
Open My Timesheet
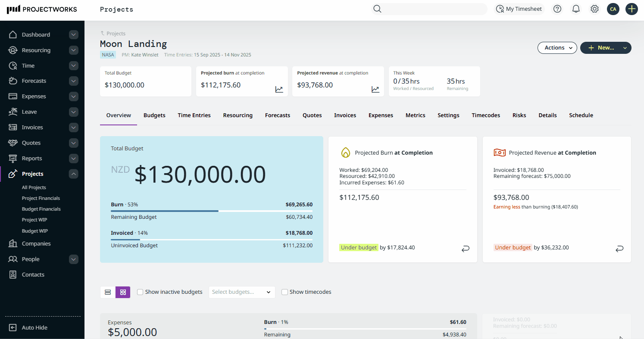pos(519,9)
